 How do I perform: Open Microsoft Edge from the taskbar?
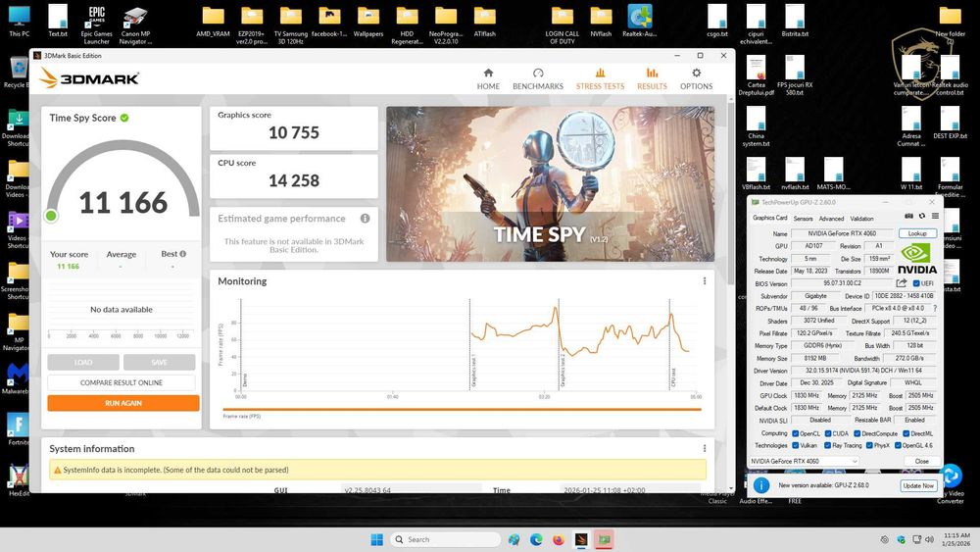click(x=536, y=539)
